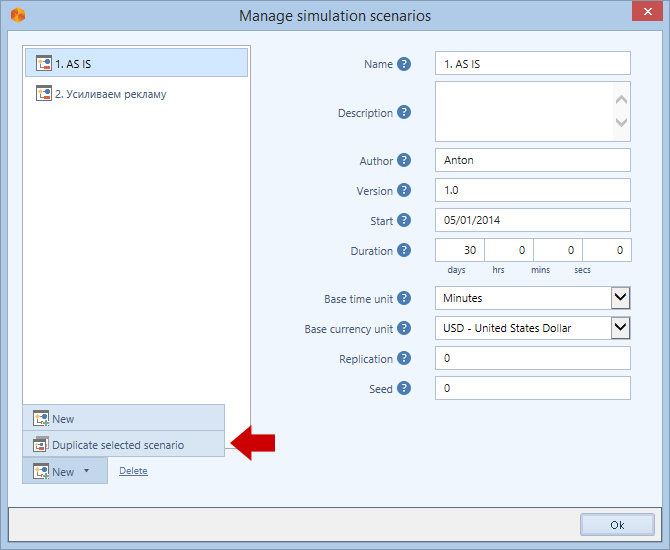Click the Replication input field
The image size is (670, 550).
coord(533,358)
